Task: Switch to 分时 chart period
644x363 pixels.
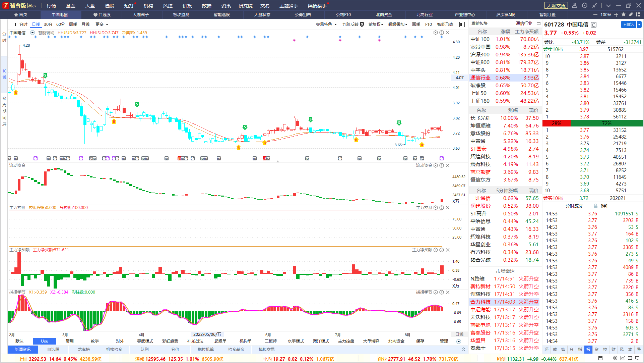Action: (23, 24)
